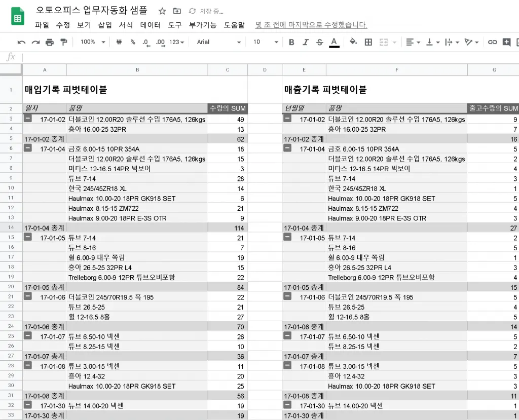Screen dimensions: 519x420
Task: Click the print icon
Action: pyautogui.click(x=50, y=42)
